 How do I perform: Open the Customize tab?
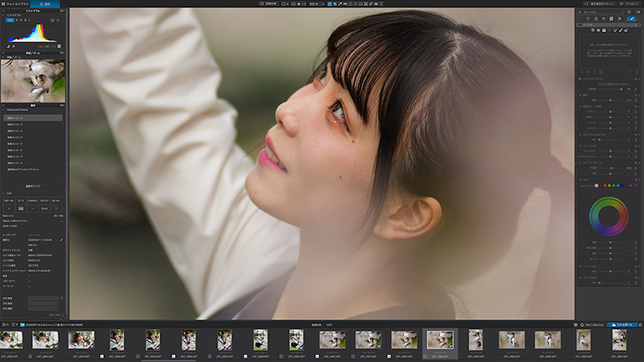pyautogui.click(x=45, y=4)
